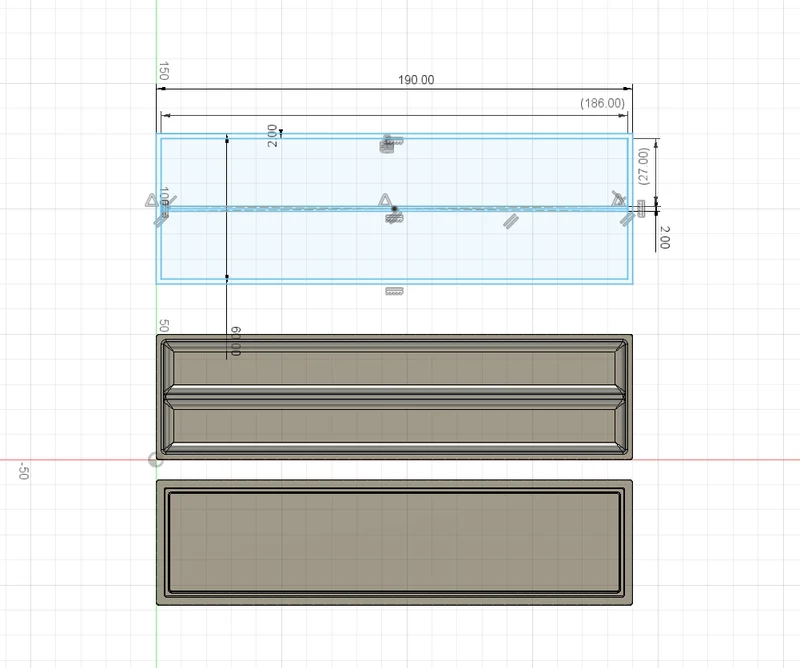Select the 60.00 height dimension text
This screenshot has height=668, width=800.
click(235, 341)
